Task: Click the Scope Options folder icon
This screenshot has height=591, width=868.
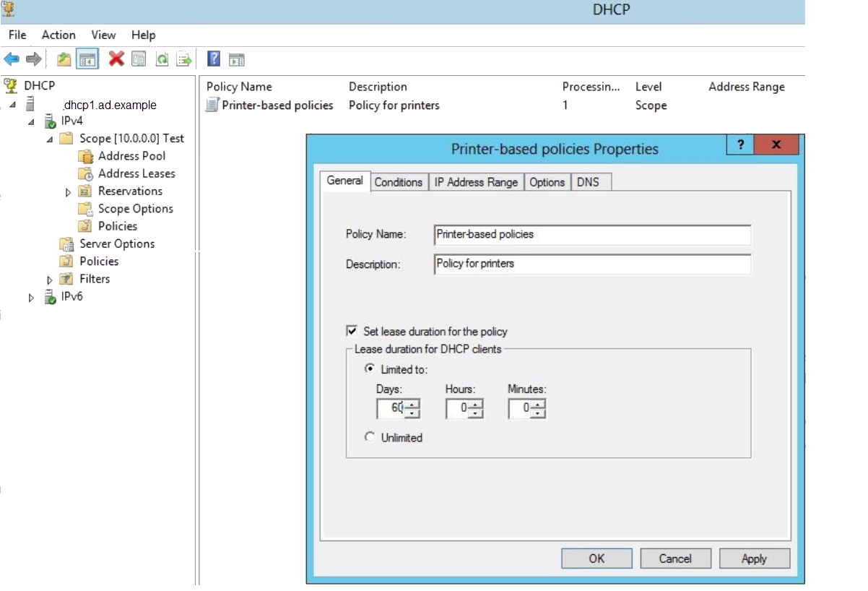Action: 86,209
